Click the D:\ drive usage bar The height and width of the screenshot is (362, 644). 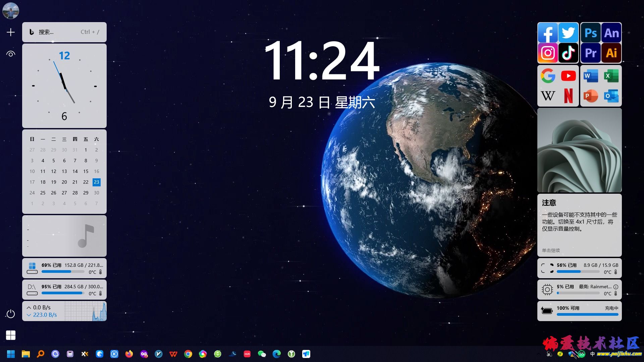click(63, 293)
